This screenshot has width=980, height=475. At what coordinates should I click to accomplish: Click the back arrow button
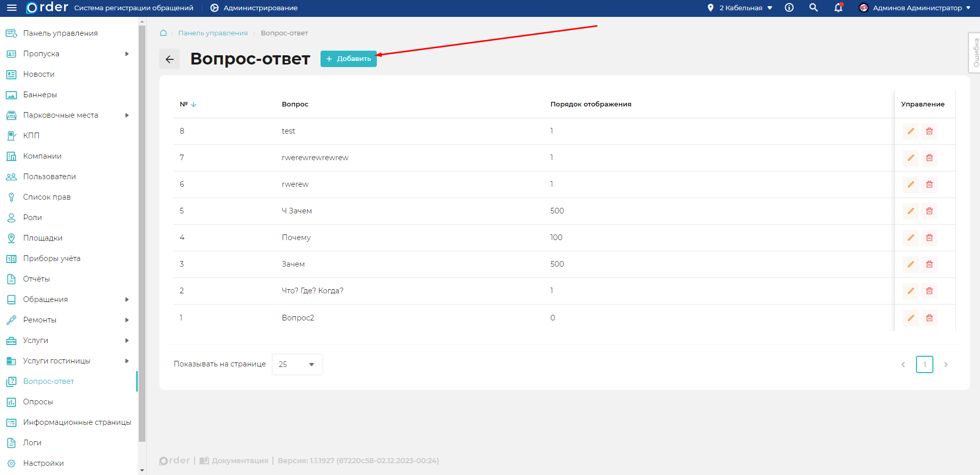coord(169,59)
